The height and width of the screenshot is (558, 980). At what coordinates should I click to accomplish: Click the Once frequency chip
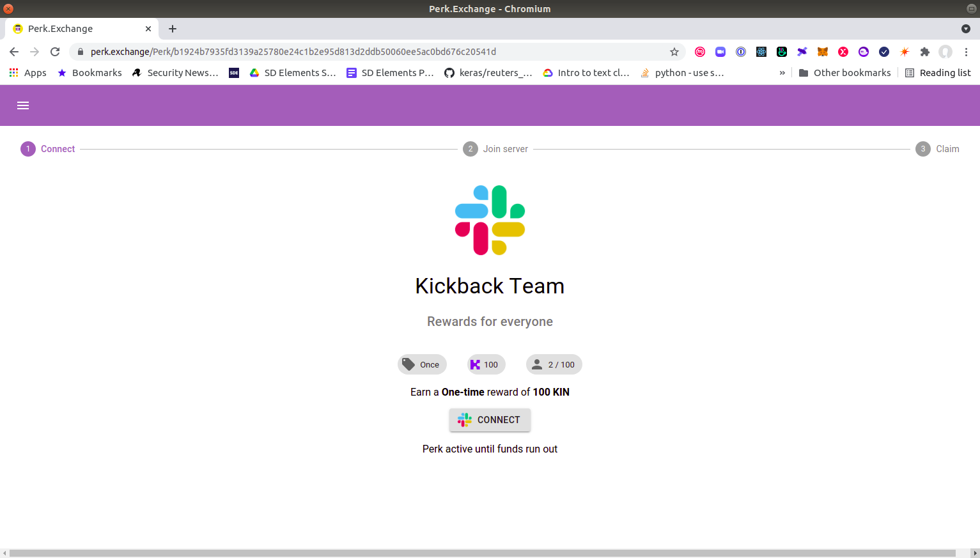click(x=422, y=364)
